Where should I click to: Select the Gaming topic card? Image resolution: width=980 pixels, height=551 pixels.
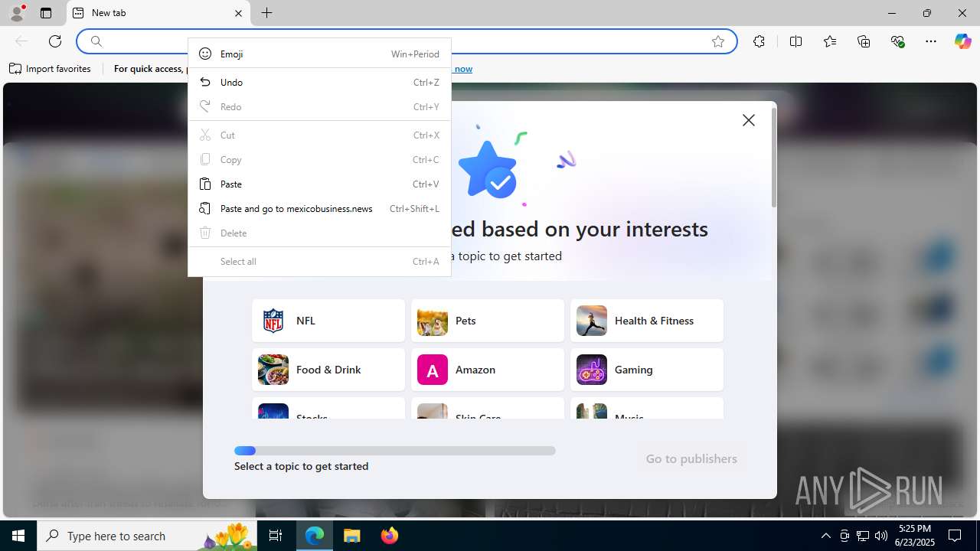pos(647,370)
